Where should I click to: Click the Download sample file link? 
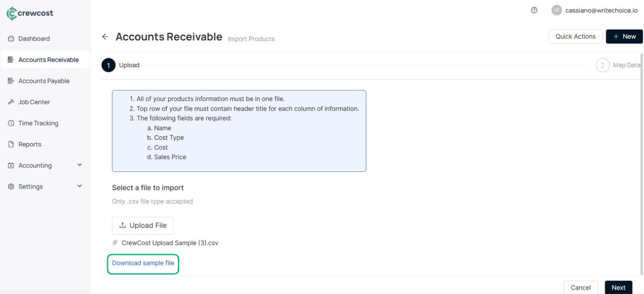143,263
